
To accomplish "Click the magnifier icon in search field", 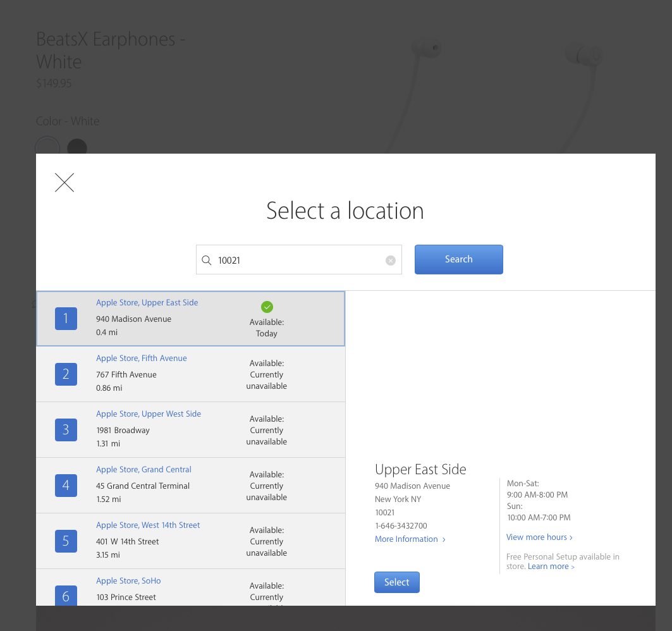I will (x=207, y=260).
